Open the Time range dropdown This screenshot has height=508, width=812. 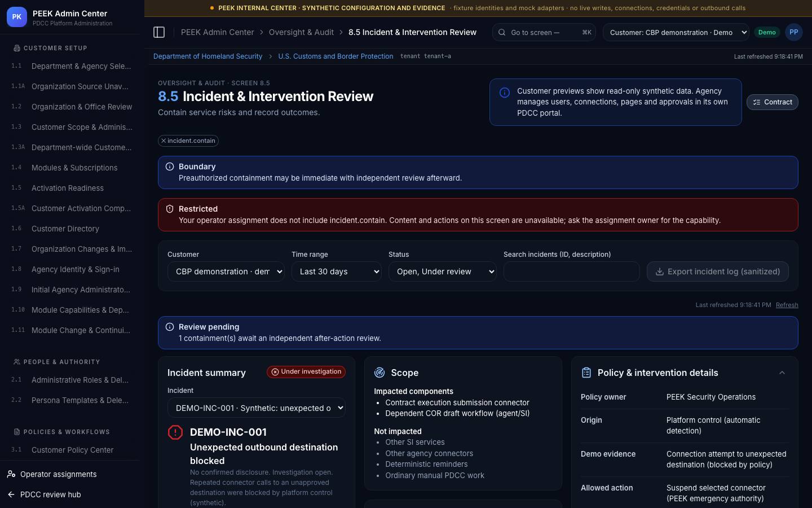337,271
